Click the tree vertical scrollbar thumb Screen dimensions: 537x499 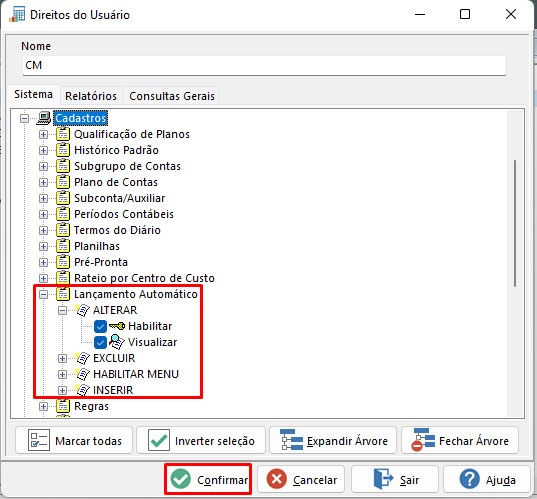[515, 223]
